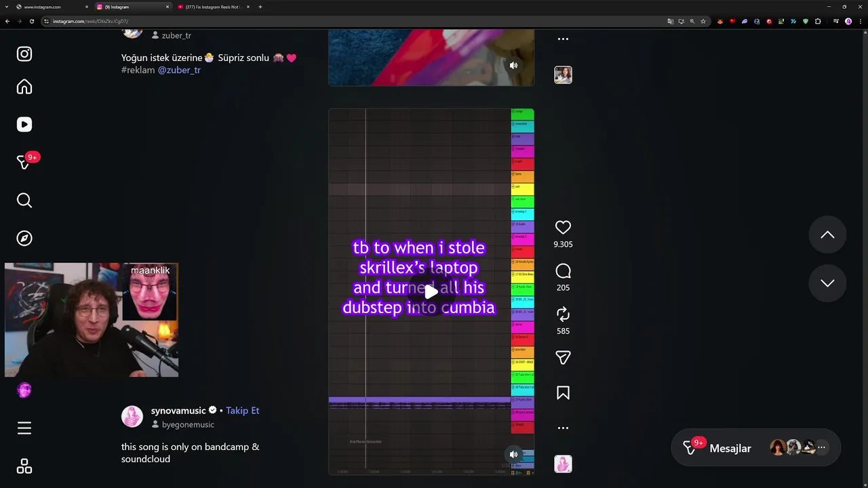Click the browser Forward arrow

20,21
